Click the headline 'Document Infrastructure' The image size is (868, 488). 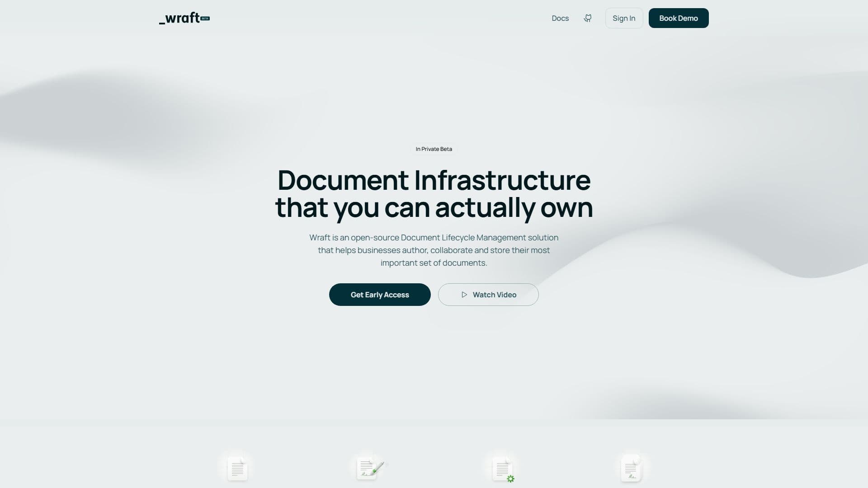tap(434, 180)
